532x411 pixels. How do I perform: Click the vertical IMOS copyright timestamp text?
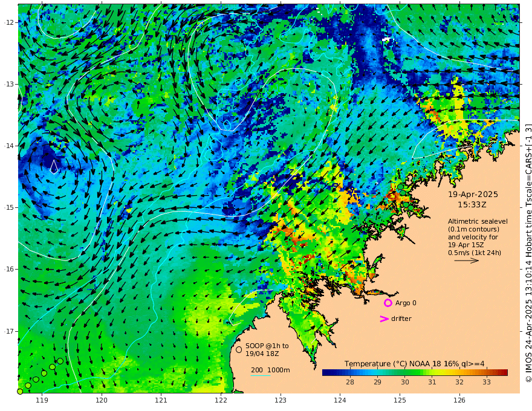(x=528, y=253)
